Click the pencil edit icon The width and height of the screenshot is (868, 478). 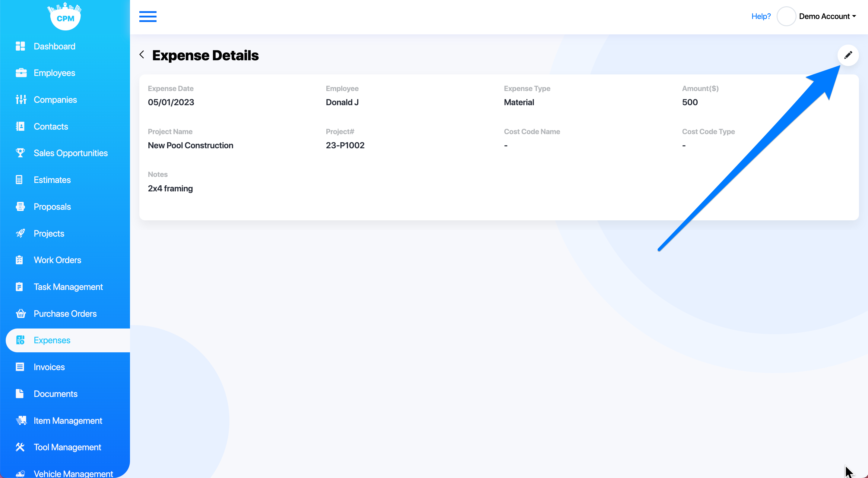(x=848, y=55)
